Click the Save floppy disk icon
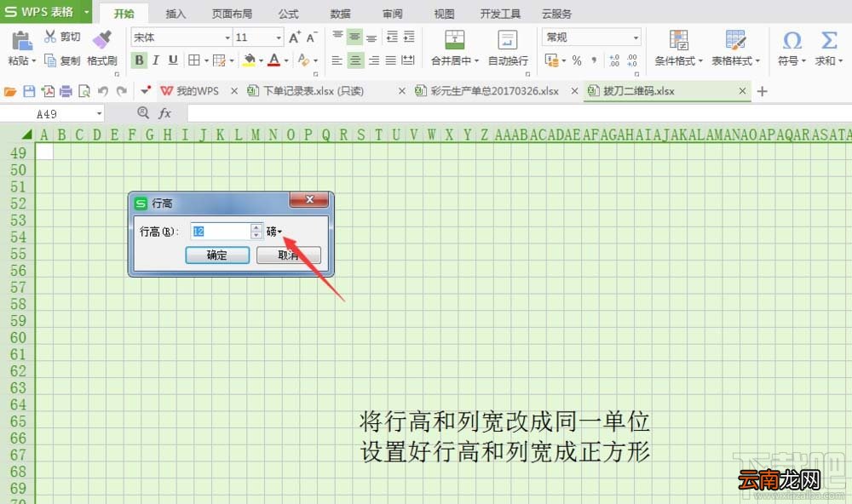 coord(29,91)
